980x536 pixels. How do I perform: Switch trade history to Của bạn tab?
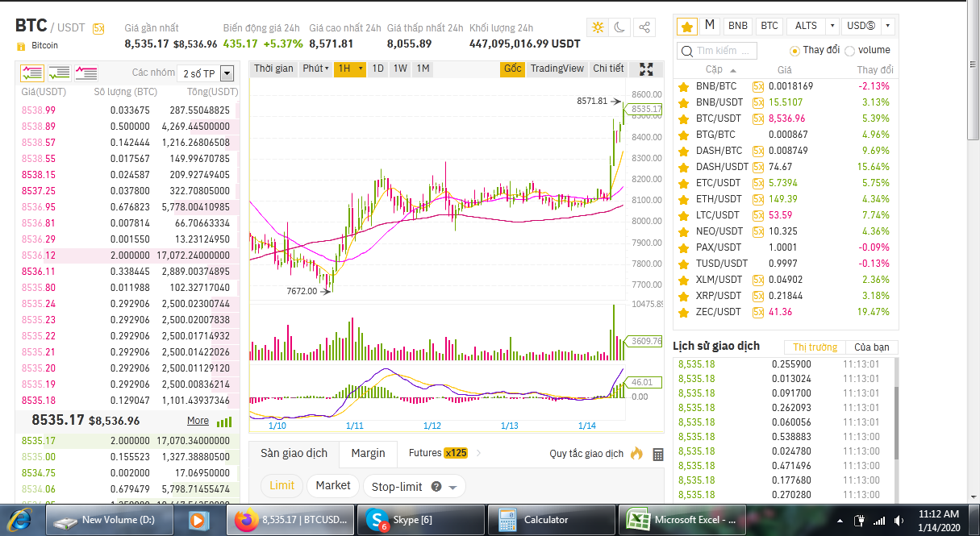tap(871, 347)
